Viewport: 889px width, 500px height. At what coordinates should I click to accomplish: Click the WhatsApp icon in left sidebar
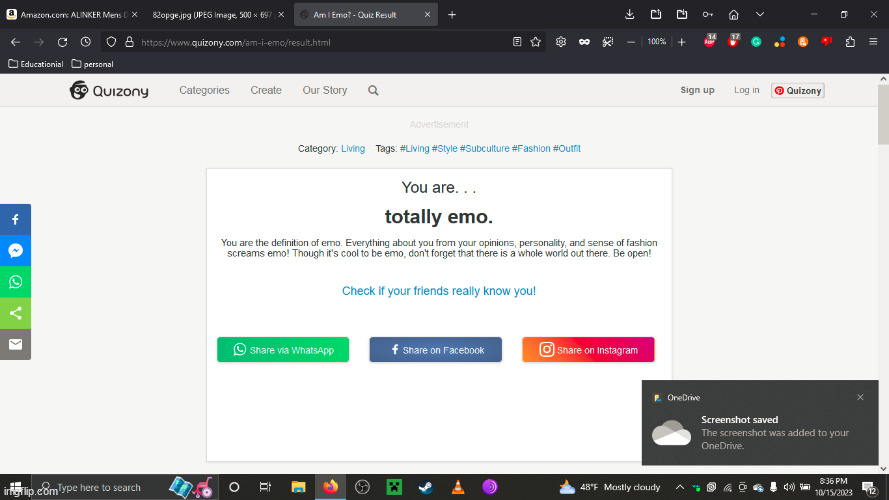15,282
